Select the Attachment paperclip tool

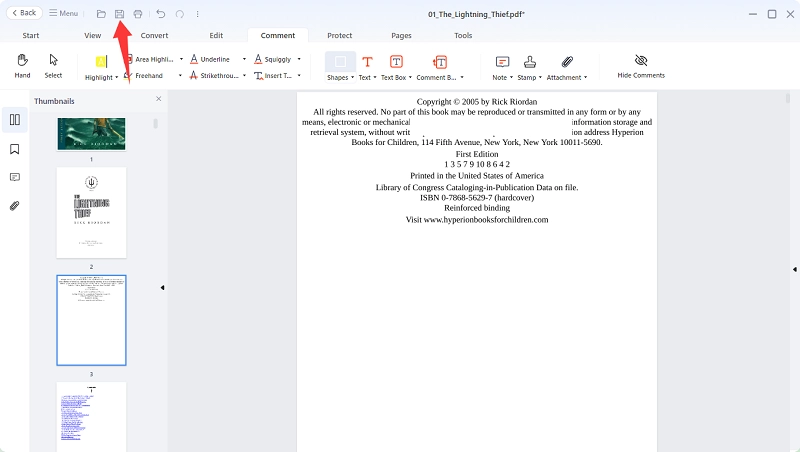tap(567, 62)
